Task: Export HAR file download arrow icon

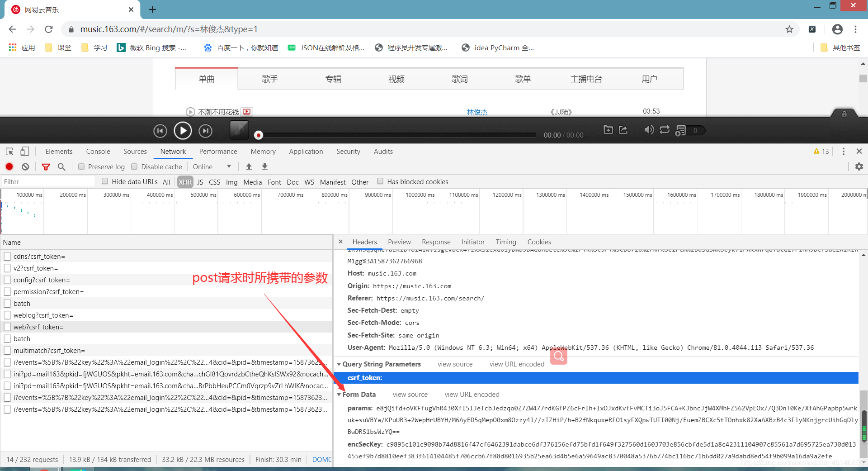Action: click(264, 167)
